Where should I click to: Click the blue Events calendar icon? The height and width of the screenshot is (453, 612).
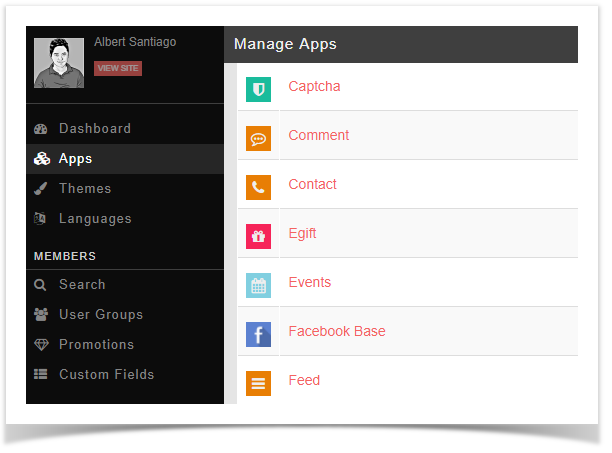[x=258, y=285]
